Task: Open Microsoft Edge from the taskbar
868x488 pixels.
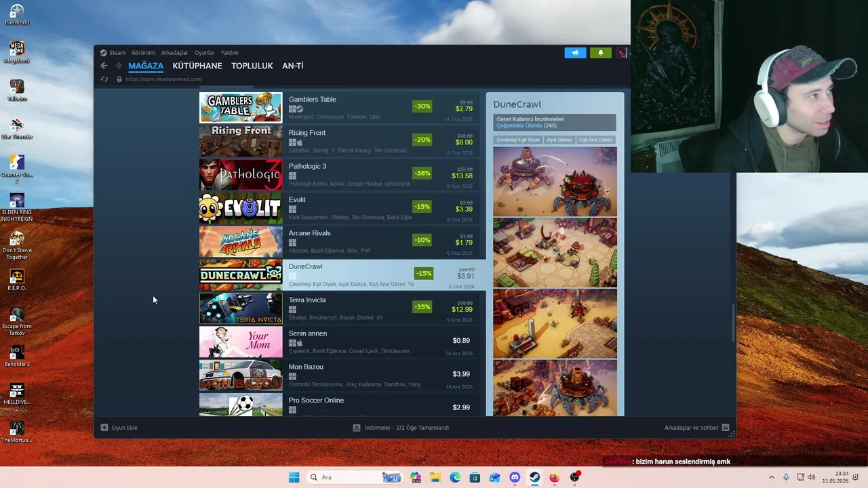Action: tap(455, 477)
